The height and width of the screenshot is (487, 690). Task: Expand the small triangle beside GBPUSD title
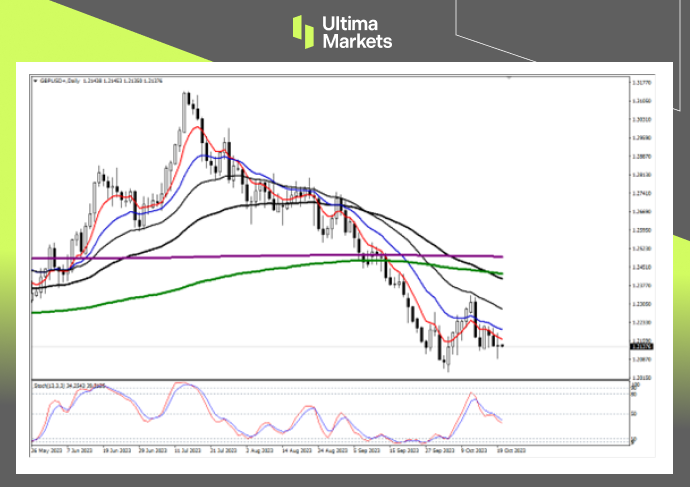[x=36, y=79]
